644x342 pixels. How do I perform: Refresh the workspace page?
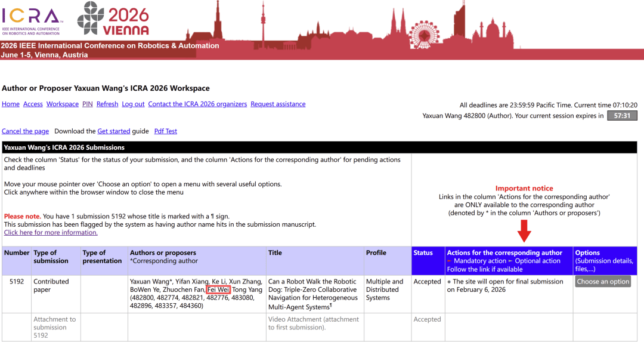pyautogui.click(x=107, y=104)
